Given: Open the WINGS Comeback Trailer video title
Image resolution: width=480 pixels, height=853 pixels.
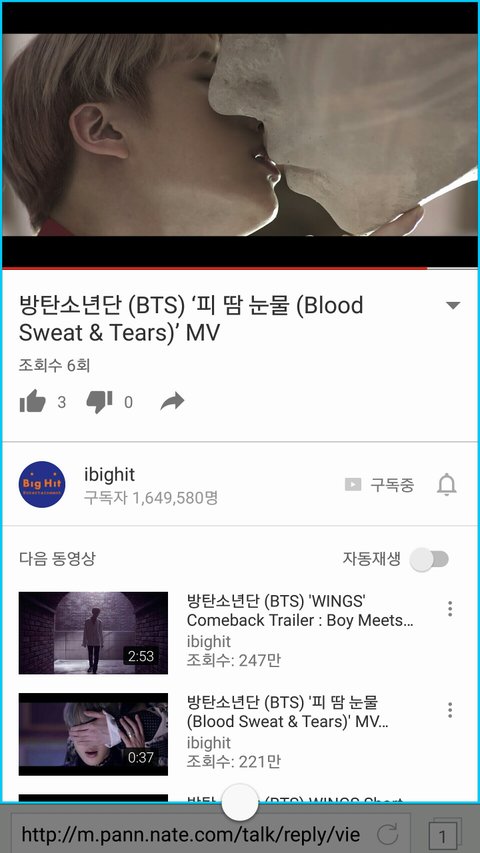Looking at the screenshot, I should coord(300,610).
